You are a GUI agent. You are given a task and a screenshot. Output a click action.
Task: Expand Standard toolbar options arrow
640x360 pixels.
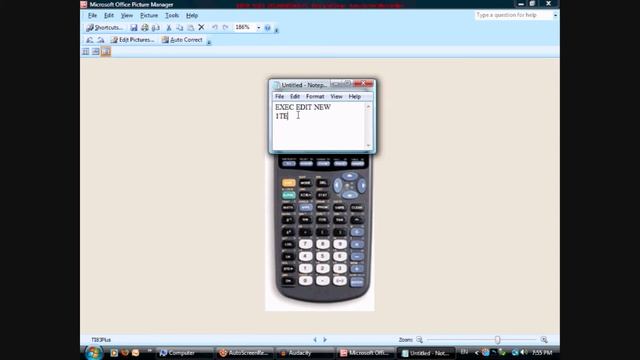click(277, 29)
